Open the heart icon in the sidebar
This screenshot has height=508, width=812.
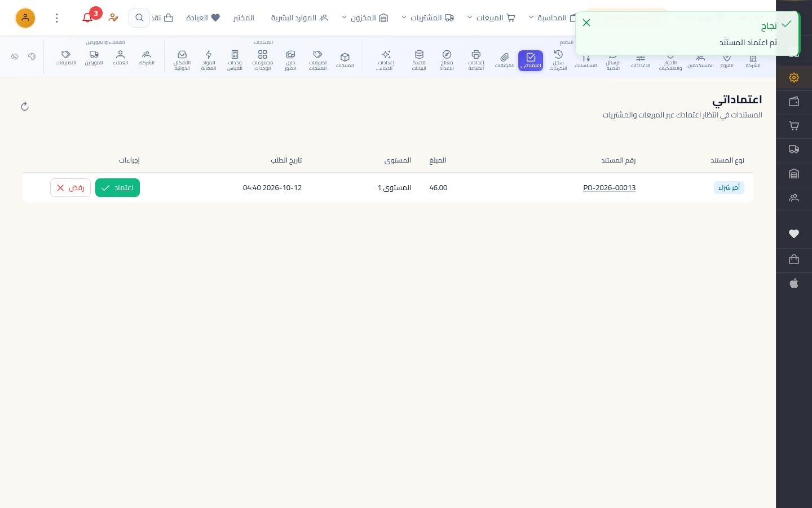pos(794,234)
